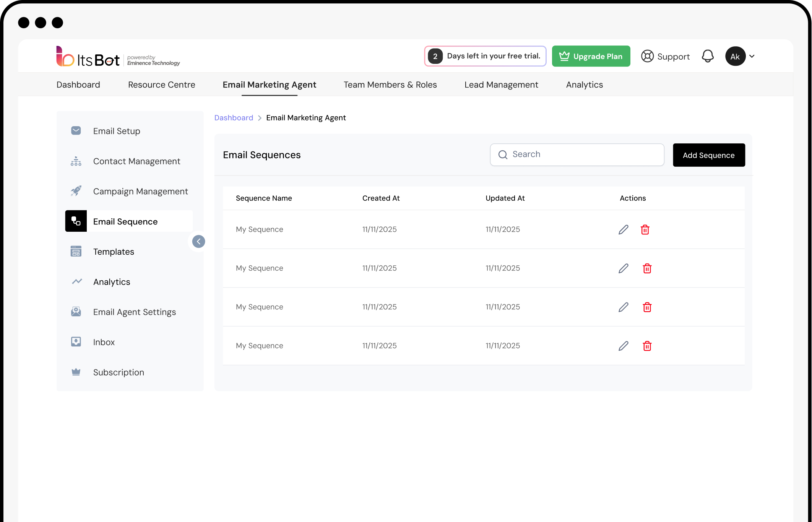Collapse the sidebar with the arrow button
812x522 pixels.
click(x=198, y=241)
